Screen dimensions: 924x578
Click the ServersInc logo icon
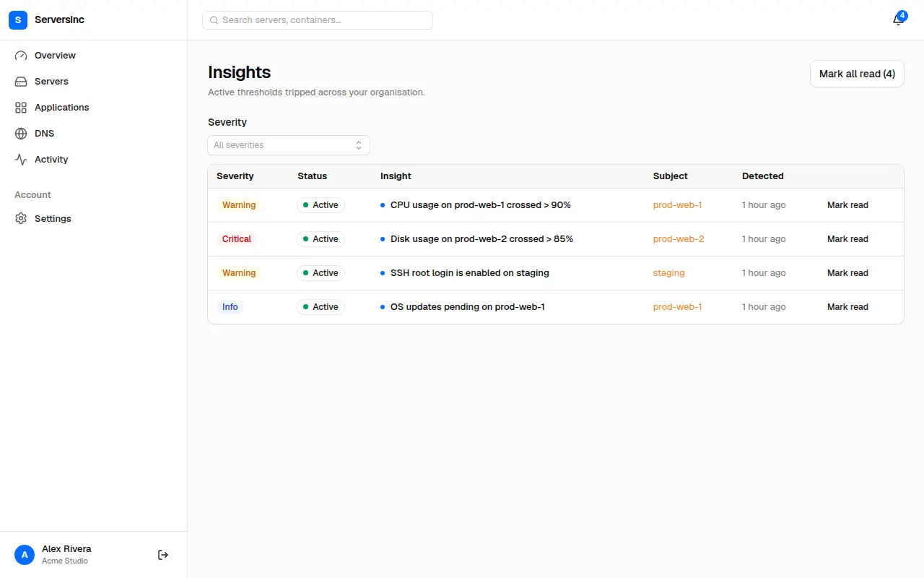18,20
